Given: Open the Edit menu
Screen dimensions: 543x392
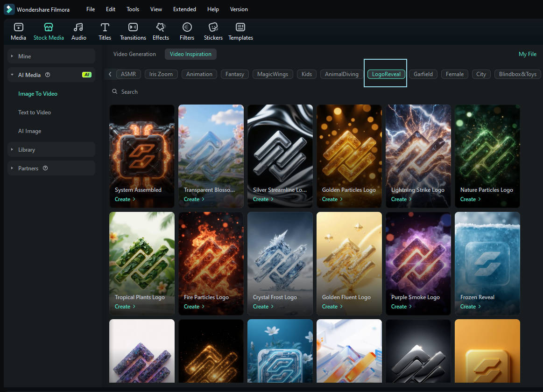Looking at the screenshot, I should pyautogui.click(x=111, y=9).
